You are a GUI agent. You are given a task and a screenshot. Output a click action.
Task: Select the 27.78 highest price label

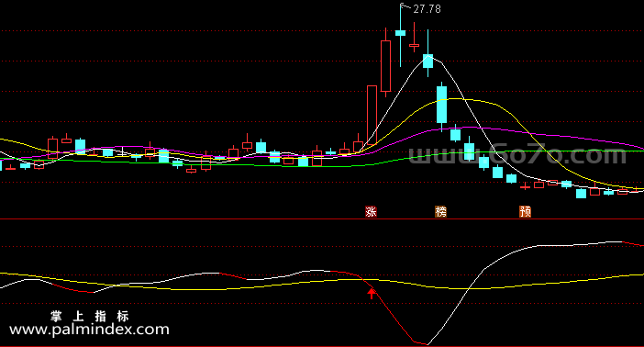(427, 9)
